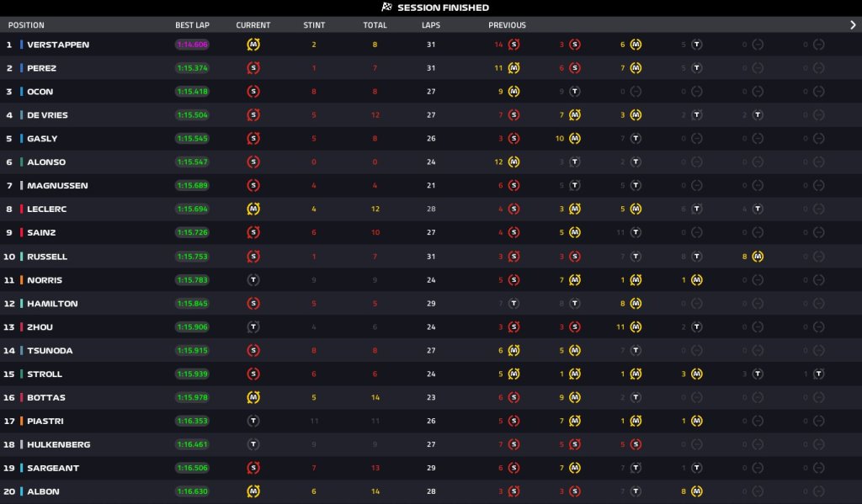Viewport: 862px width, 504px height.
Task: Click Verstappen's purple 1:14.606 best lap
Action: point(192,45)
